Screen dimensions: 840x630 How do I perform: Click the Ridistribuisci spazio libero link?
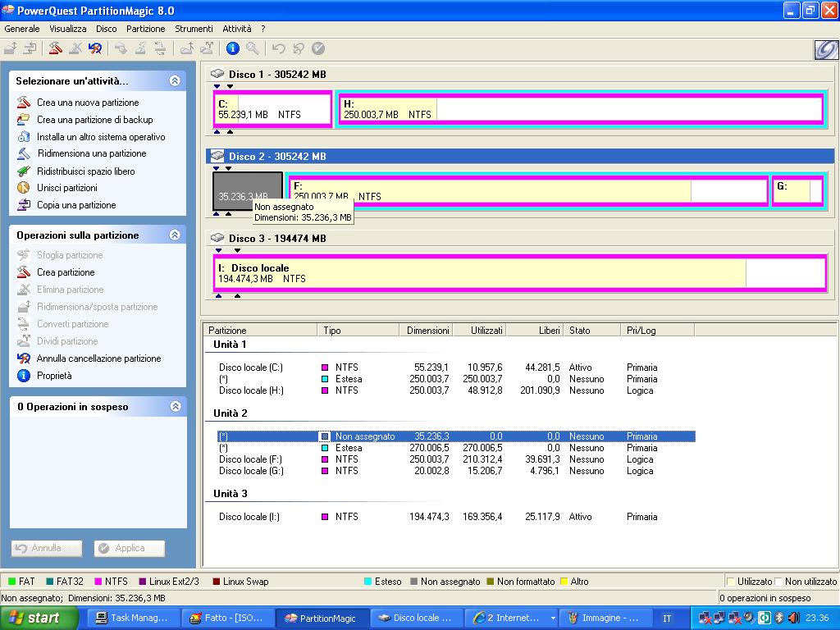(85, 171)
